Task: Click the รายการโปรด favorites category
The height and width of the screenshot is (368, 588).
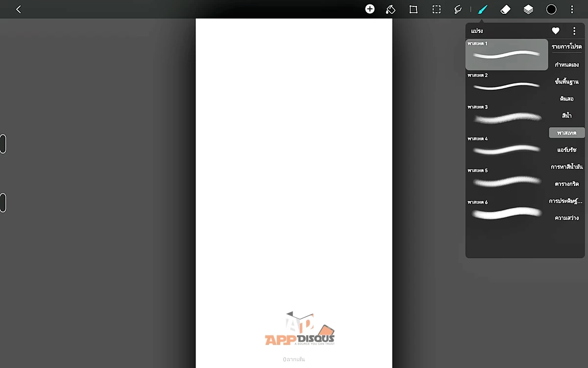Action: pos(566,47)
